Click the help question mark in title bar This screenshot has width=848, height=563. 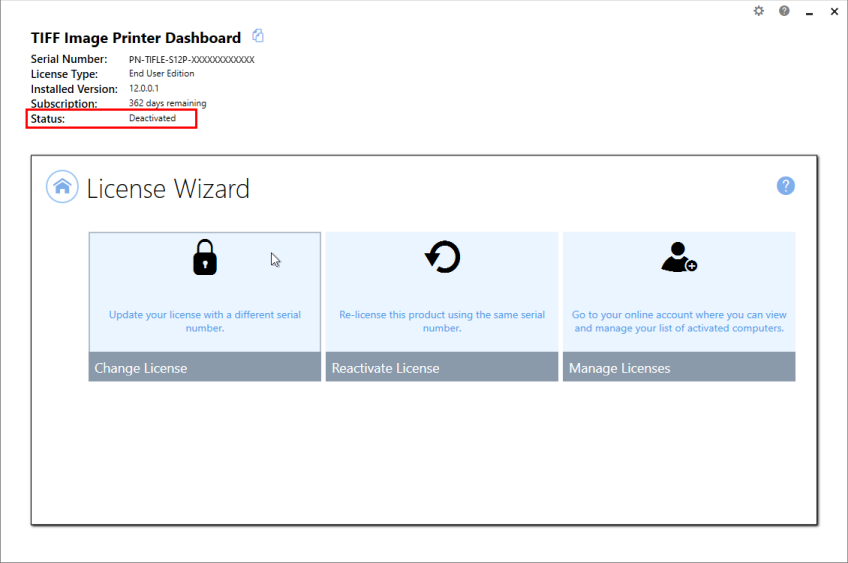coord(784,11)
